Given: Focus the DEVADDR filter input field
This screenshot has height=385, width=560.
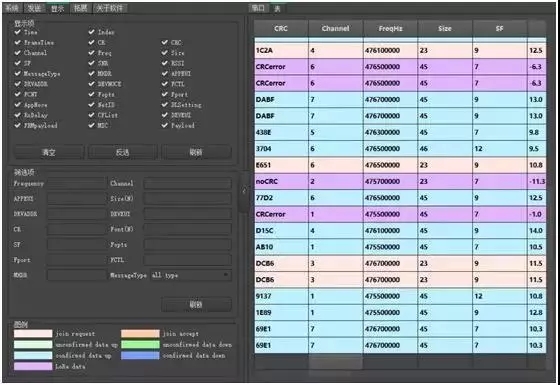Looking at the screenshot, I should point(76,214).
